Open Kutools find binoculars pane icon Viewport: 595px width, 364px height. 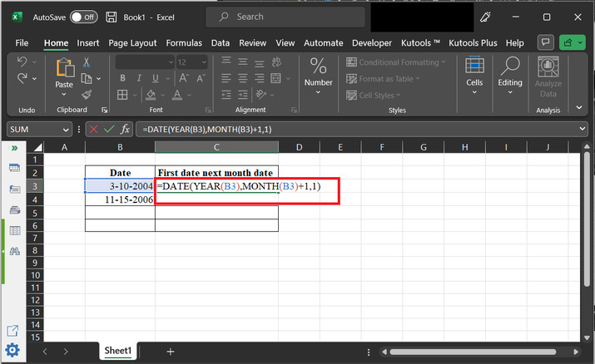14,251
